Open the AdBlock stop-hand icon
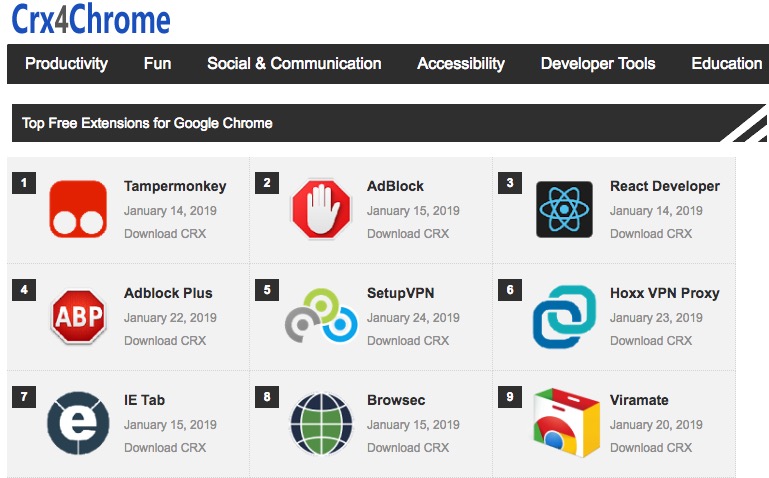769x478 pixels. 321,209
